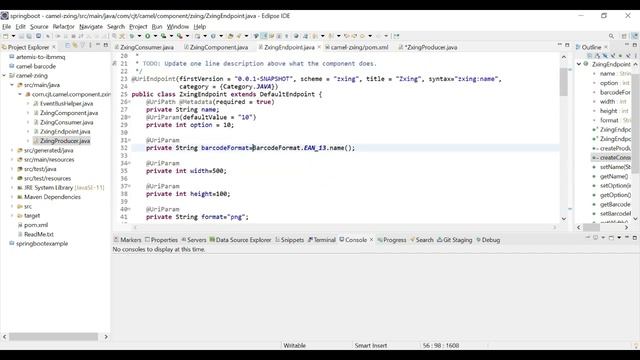This screenshot has width=640, height=360.
Task: Open the Window menu
Action: (178, 27)
